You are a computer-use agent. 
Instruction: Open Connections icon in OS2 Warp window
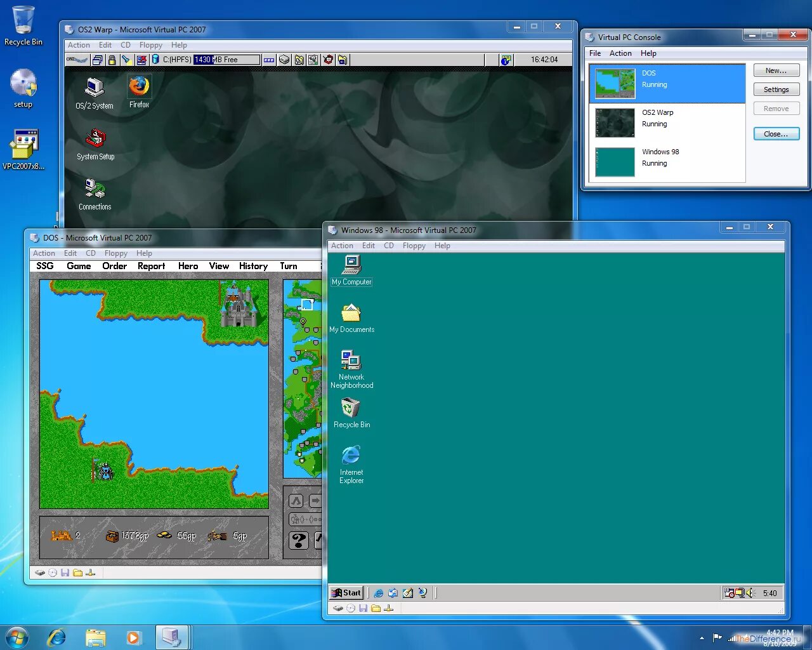point(95,194)
